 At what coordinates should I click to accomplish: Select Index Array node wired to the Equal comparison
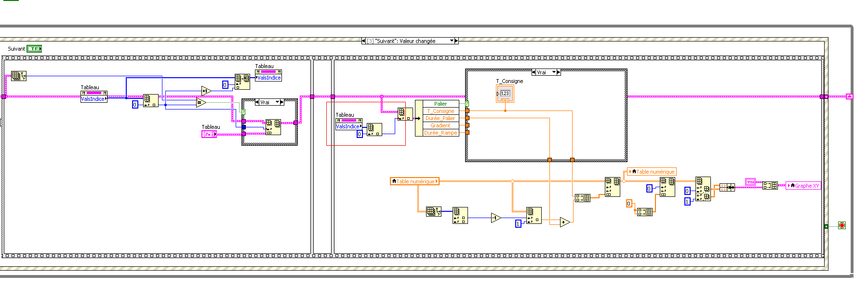150,100
